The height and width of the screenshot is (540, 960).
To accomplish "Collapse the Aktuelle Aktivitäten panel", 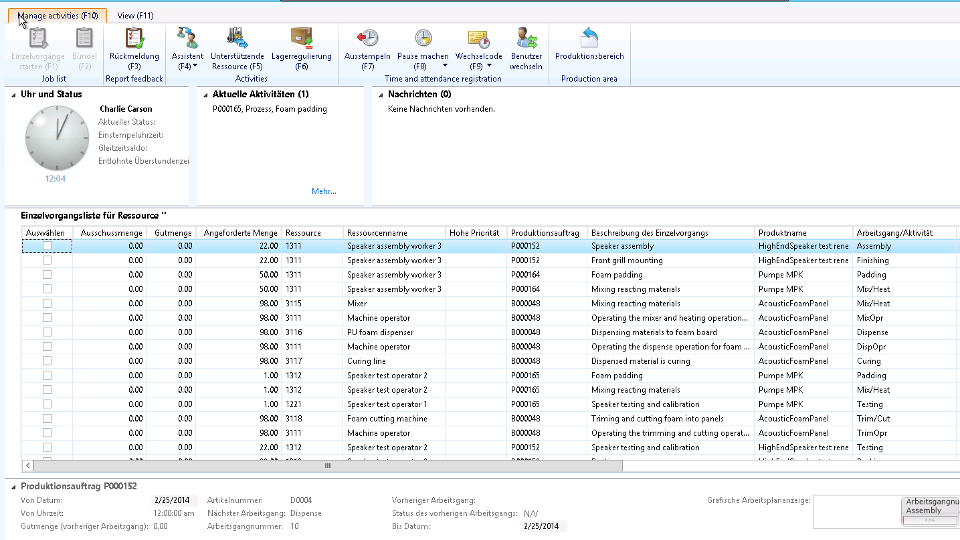I will pyautogui.click(x=205, y=94).
